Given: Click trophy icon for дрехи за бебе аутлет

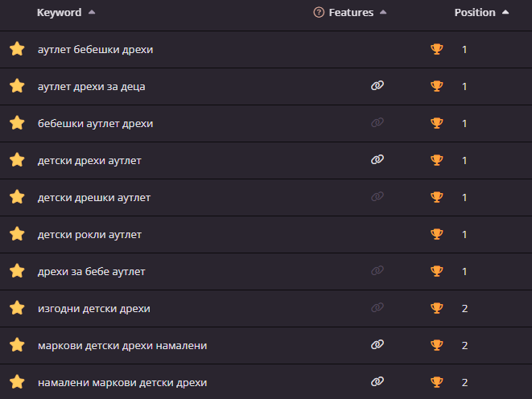Looking at the screenshot, I should pyautogui.click(x=437, y=271).
